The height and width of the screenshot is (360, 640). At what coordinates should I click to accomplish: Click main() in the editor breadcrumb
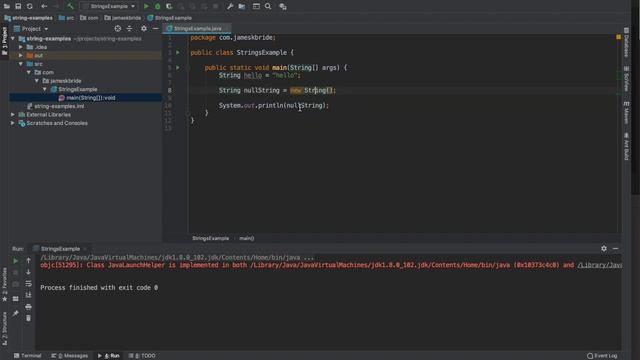point(247,238)
